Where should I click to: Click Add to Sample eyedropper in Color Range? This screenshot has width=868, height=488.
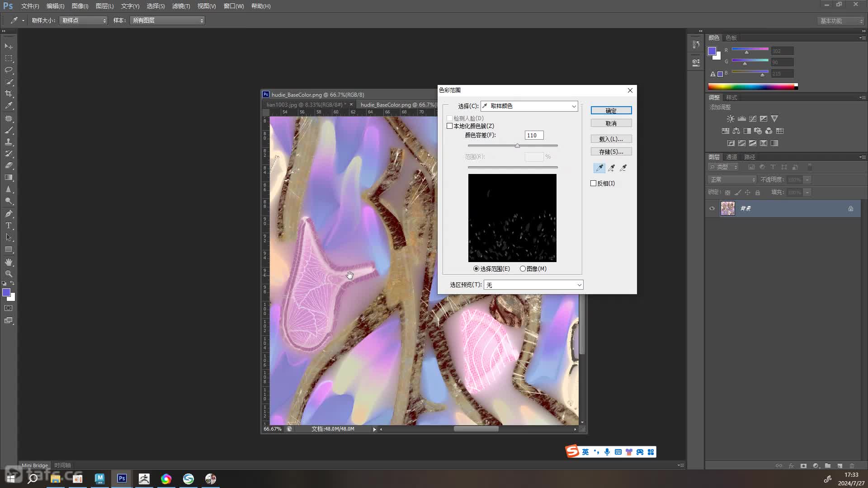[611, 168]
